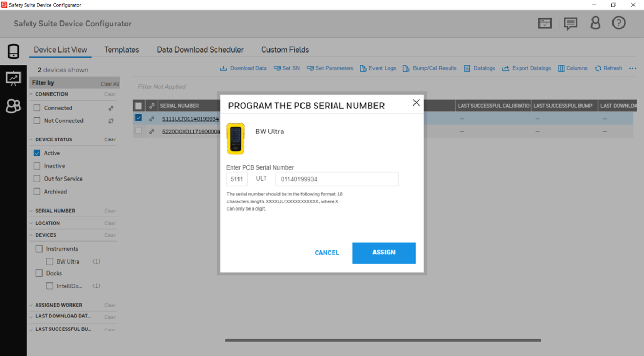Collapse the DEVICES filter section
This screenshot has width=644, height=356.
click(x=30, y=235)
